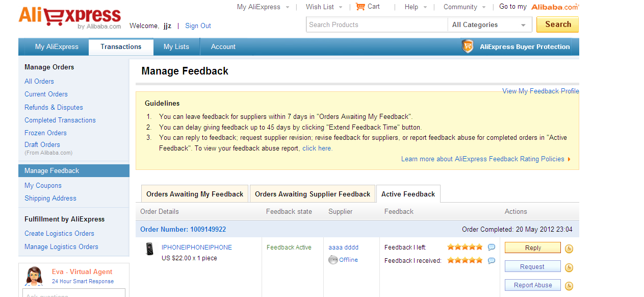Click the Buyer Protection shield icon
This screenshot has width=644, height=297.
(468, 46)
